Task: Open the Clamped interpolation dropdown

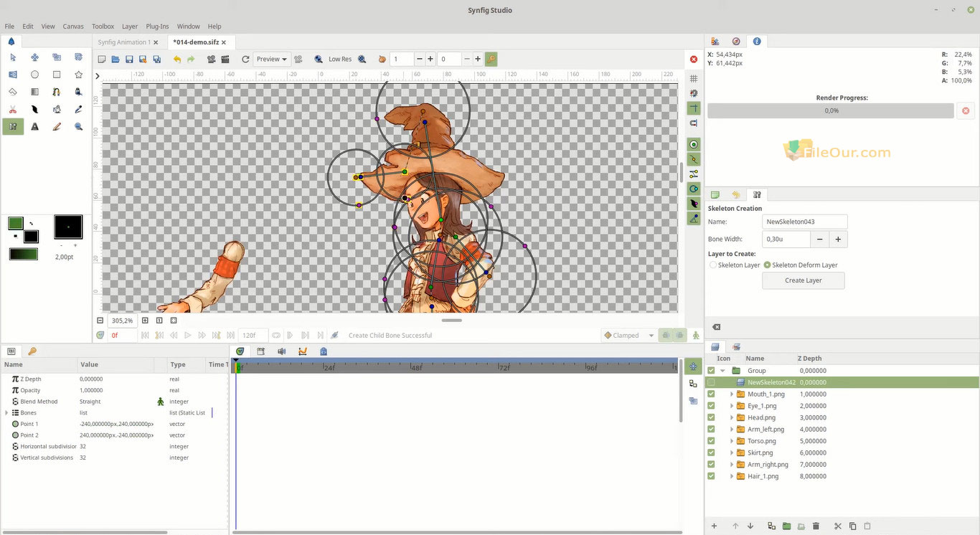Action: pos(629,335)
